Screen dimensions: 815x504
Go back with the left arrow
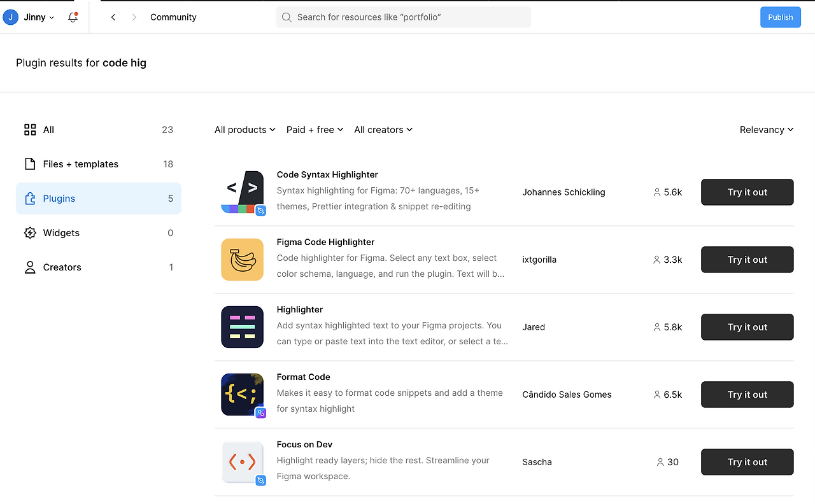click(x=113, y=17)
